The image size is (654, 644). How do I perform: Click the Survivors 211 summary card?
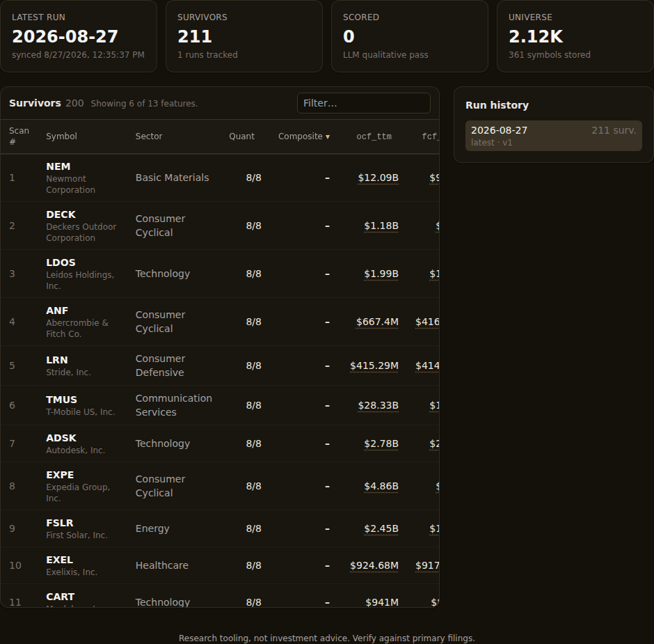244,36
